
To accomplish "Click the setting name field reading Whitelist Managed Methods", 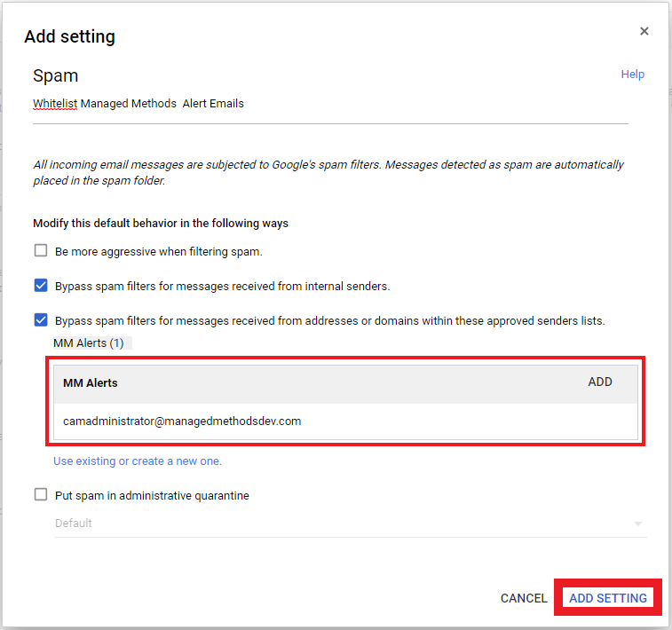I will (x=138, y=104).
